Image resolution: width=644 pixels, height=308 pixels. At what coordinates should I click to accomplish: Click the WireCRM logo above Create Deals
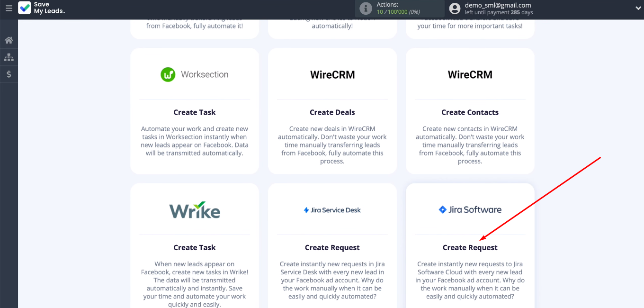pyautogui.click(x=332, y=74)
